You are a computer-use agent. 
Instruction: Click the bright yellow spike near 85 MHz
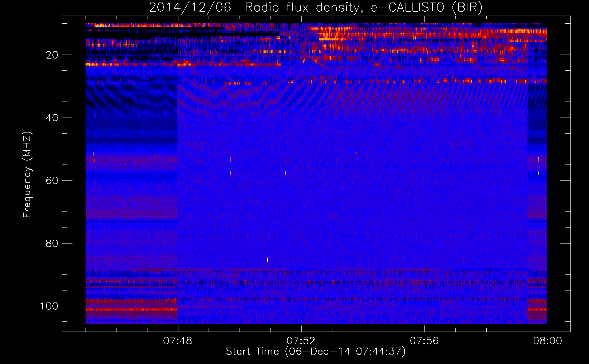(268, 260)
